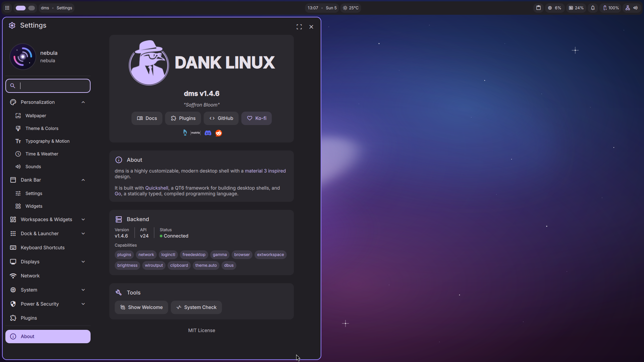Open CPU usage 6% widget
Image resolution: width=644 pixels, height=362 pixels.
click(x=554, y=8)
